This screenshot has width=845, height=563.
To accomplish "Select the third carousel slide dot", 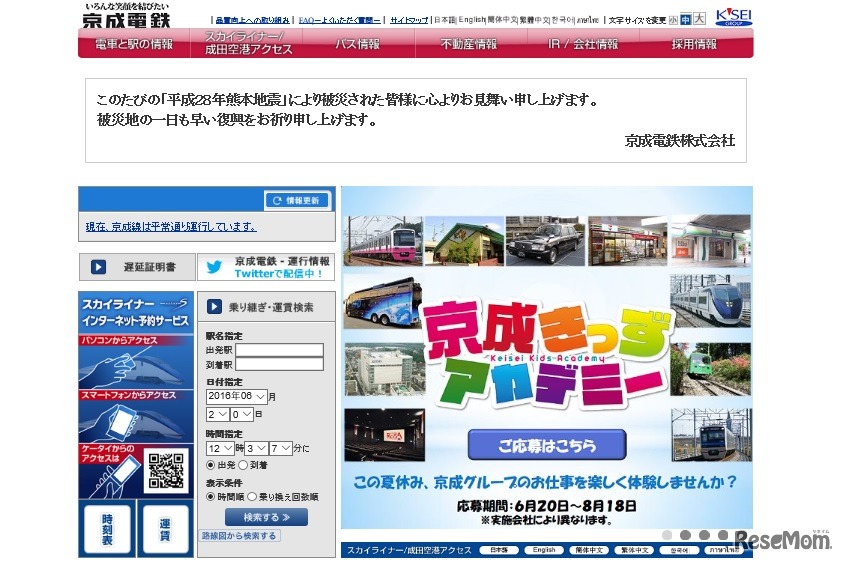I will (x=704, y=535).
